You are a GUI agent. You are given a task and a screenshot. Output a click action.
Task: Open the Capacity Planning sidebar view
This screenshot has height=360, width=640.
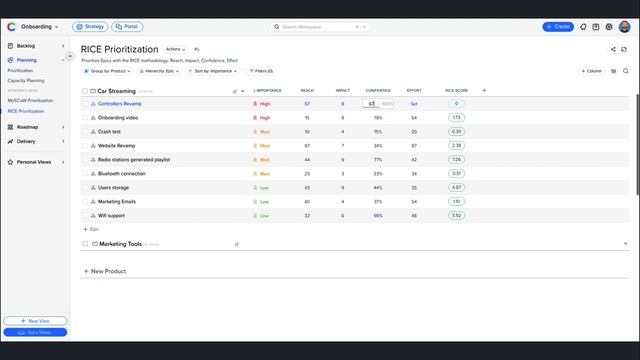[x=26, y=81]
